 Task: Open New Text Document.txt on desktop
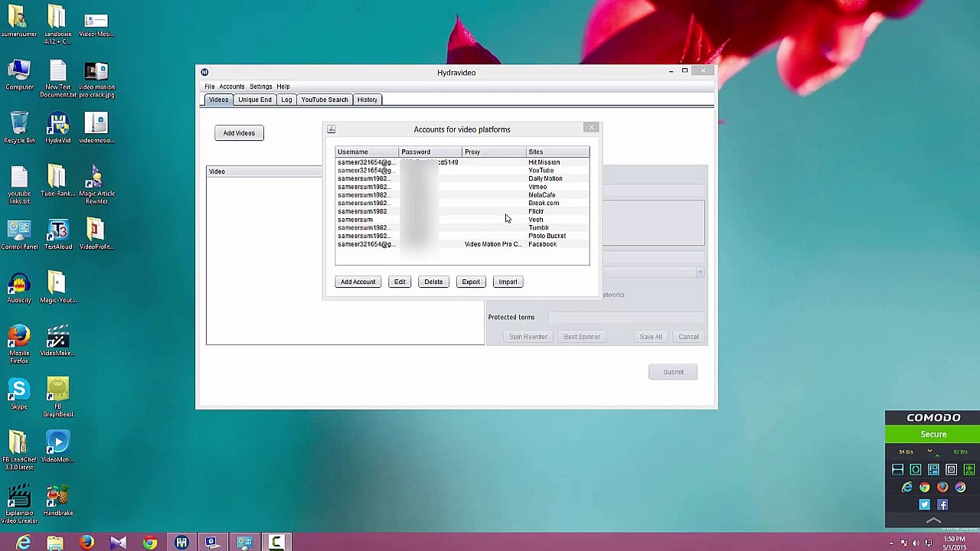click(x=58, y=79)
